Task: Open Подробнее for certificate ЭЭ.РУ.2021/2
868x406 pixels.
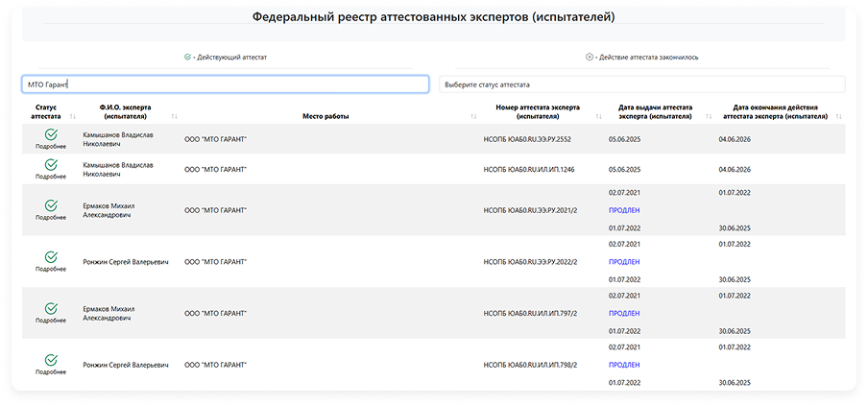Action: pos(51,218)
